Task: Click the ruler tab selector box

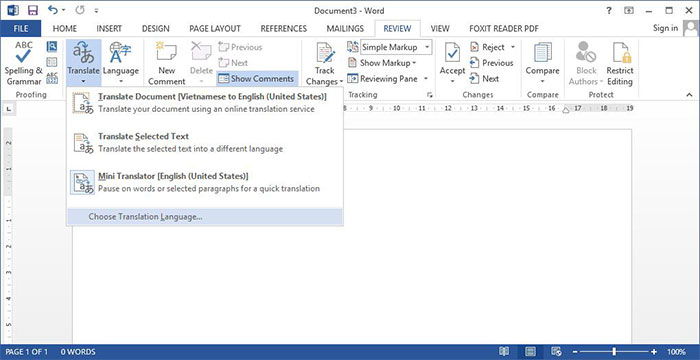Action: [10, 109]
